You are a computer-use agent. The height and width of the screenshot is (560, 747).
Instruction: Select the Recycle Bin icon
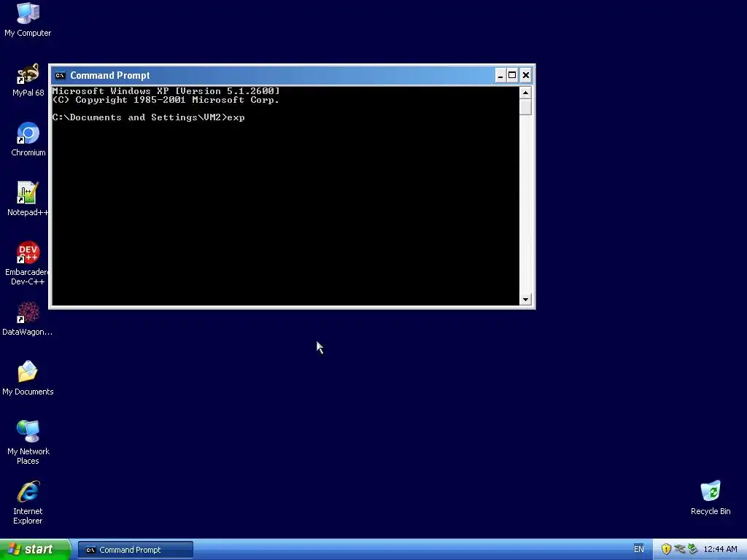pyautogui.click(x=711, y=498)
